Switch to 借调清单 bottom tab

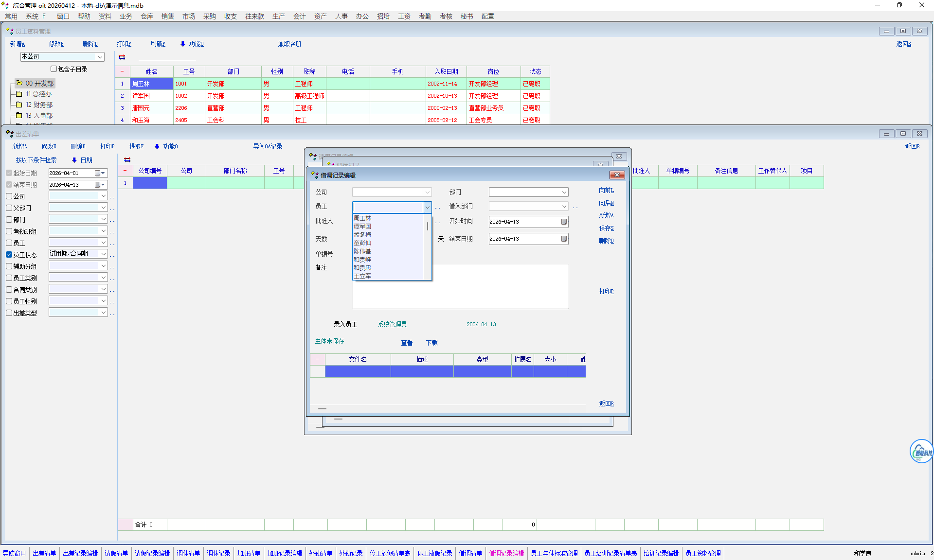click(470, 553)
